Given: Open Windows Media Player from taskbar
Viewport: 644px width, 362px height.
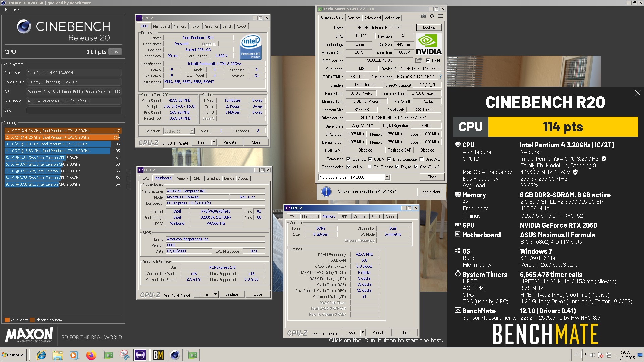Looking at the screenshot, I should (74, 355).
